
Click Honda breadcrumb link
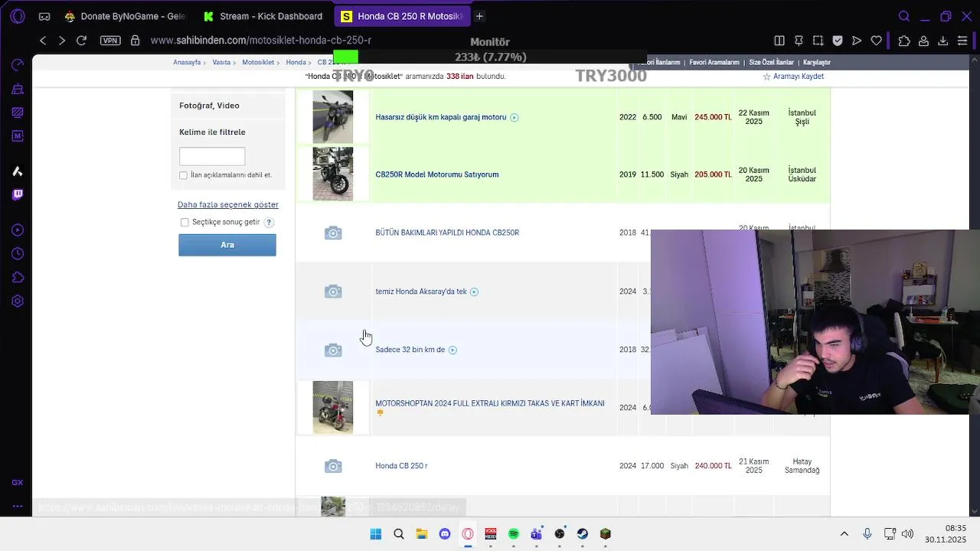tap(296, 63)
